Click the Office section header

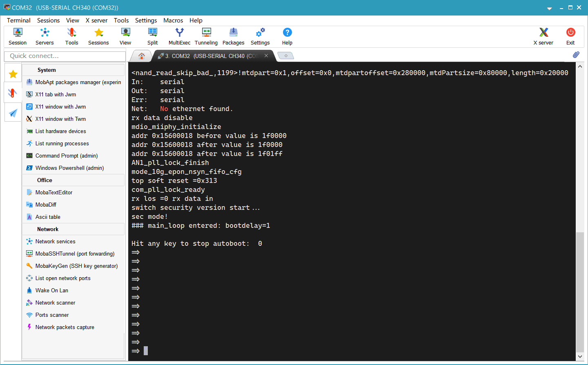pyautogui.click(x=73, y=180)
